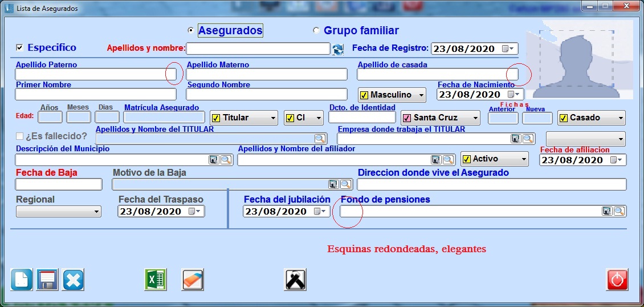Open the Titular type dropdown

tap(244, 118)
